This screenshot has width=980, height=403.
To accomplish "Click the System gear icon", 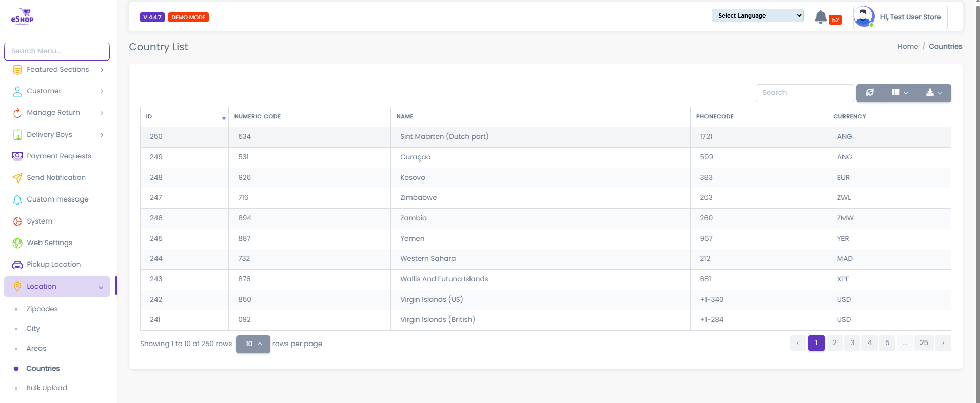I will 17,221.
